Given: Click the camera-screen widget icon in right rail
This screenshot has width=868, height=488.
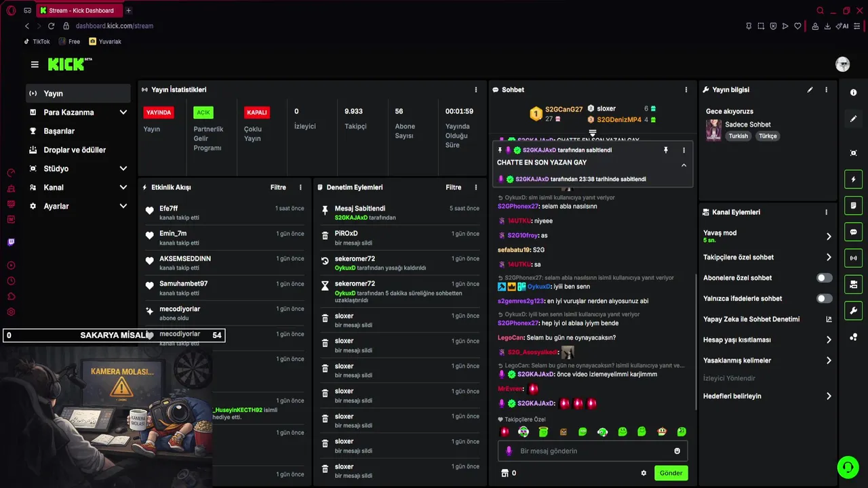Looking at the screenshot, I should click(x=853, y=284).
